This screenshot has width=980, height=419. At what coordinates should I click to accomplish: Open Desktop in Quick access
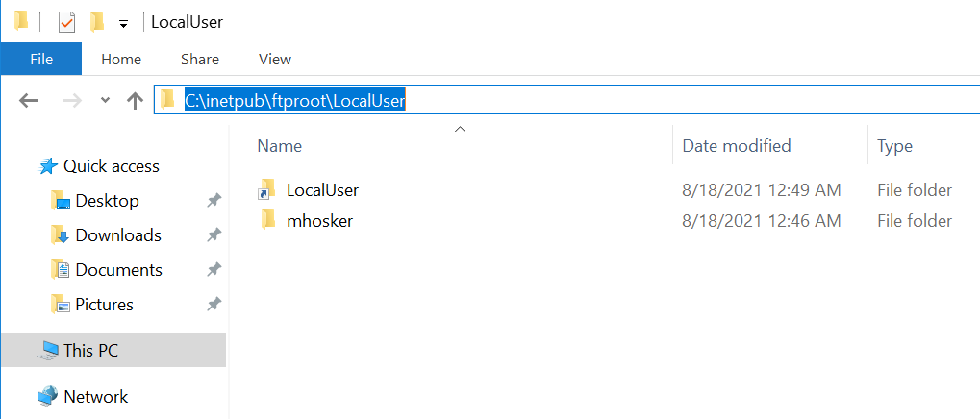[107, 201]
